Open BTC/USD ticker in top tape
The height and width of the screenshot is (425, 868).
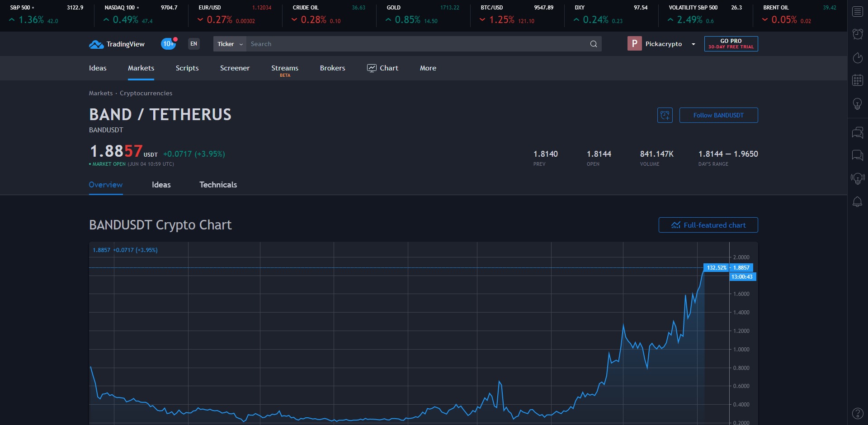pos(517,14)
